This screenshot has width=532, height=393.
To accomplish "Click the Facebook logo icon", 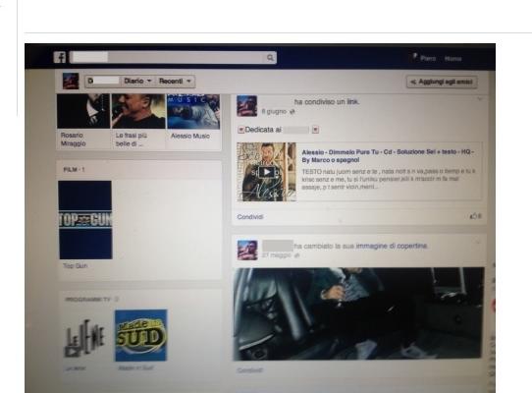I will tap(60, 57).
